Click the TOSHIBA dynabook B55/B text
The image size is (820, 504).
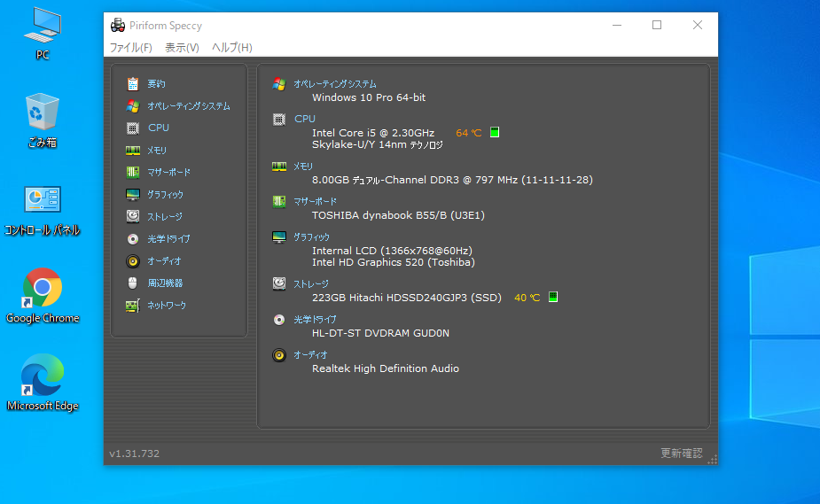point(399,215)
